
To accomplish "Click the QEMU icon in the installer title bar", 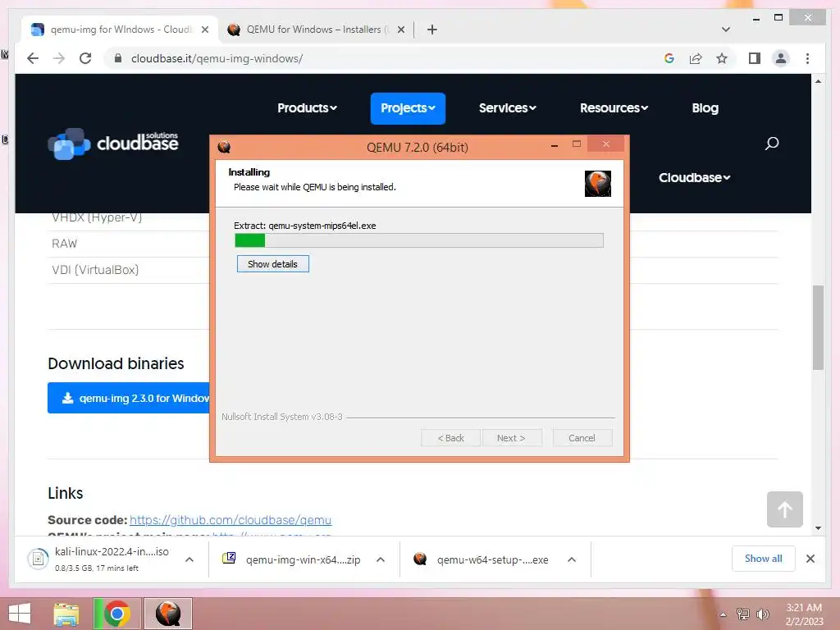I will tap(224, 147).
